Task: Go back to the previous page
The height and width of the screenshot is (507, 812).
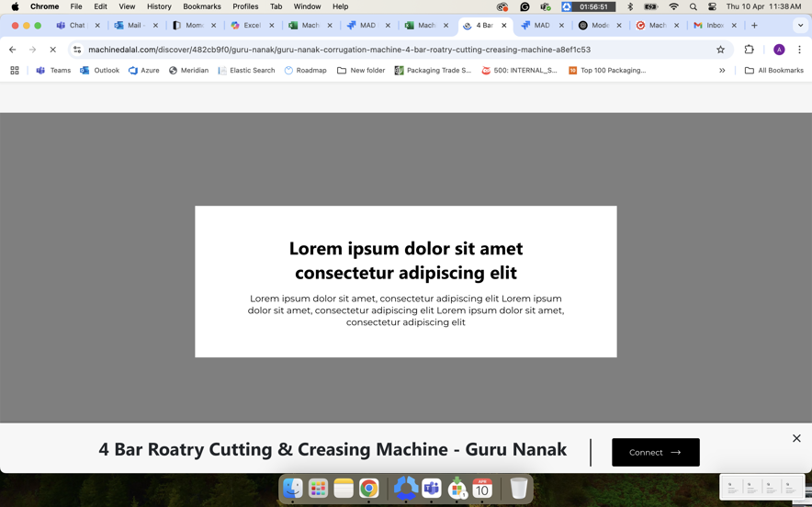Action: 13,50
